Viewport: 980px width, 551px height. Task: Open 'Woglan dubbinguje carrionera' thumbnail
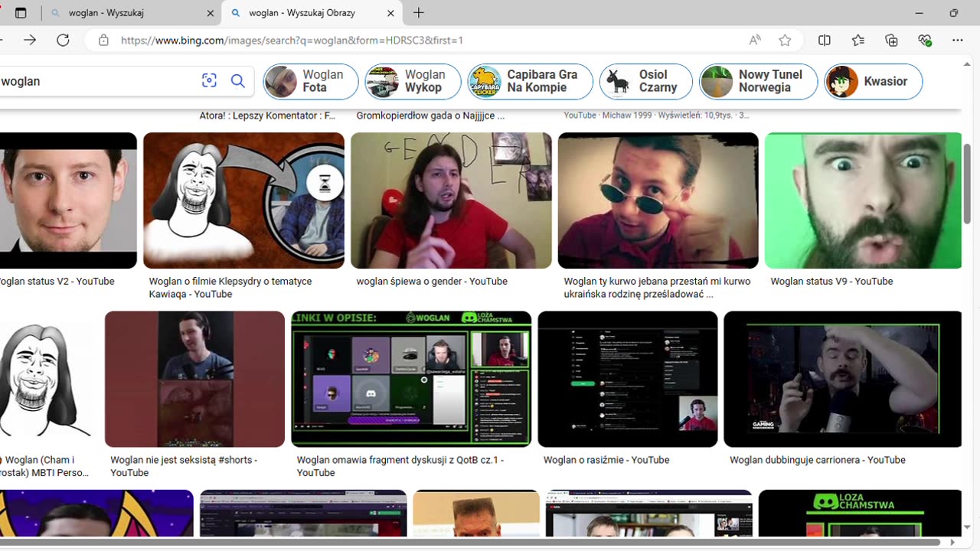point(843,379)
